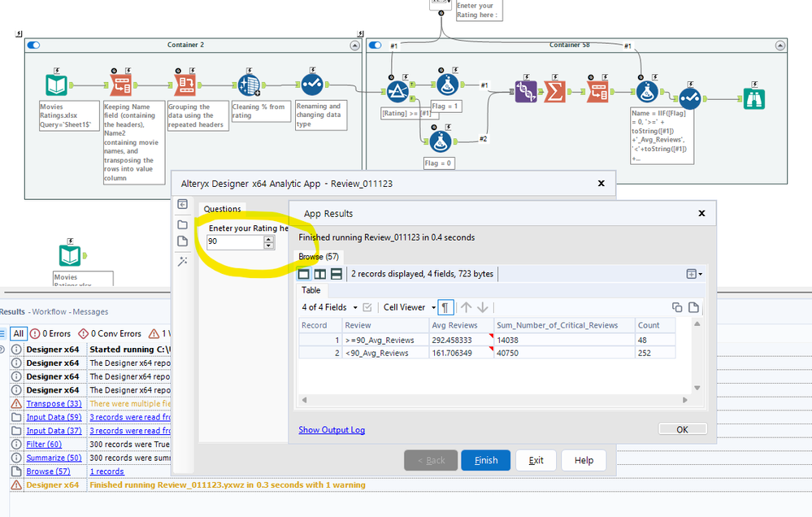Copy selected cells using copy icon

[x=677, y=307]
